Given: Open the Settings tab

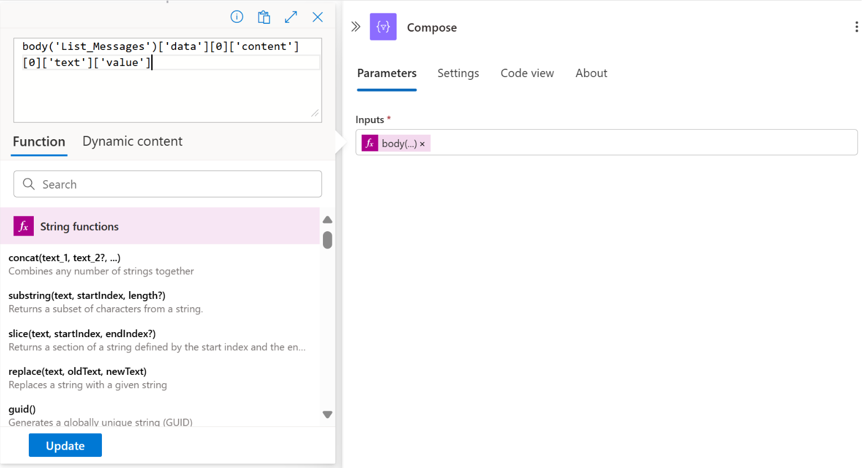Looking at the screenshot, I should coord(458,73).
